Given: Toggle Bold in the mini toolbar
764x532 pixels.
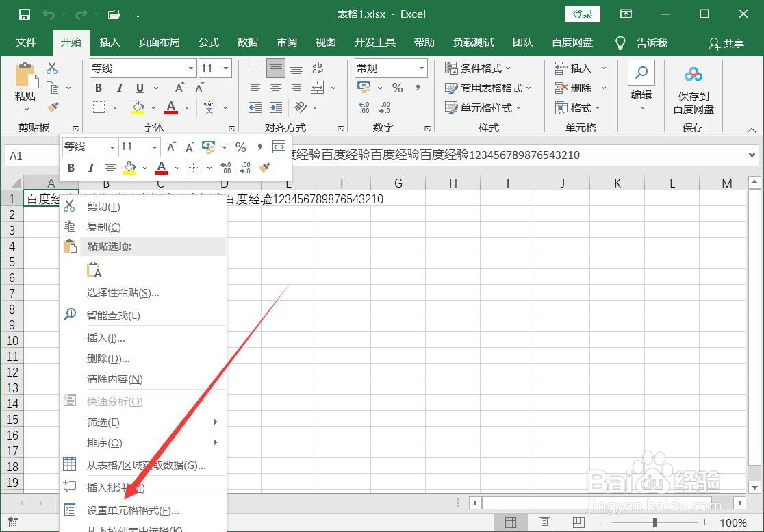Looking at the screenshot, I should point(71,168).
